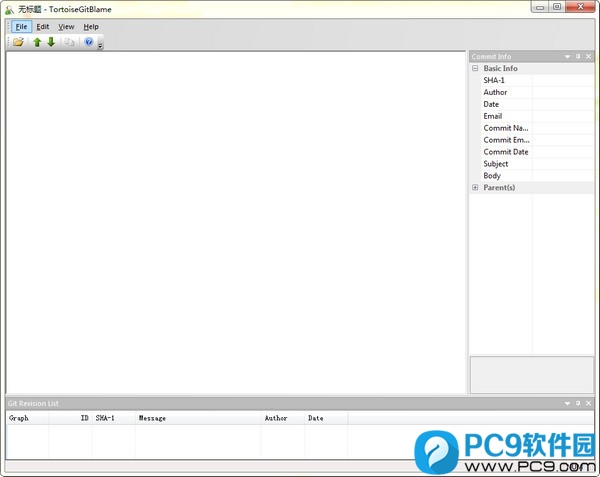
Task: Click the Author column header in revision list
Action: [x=283, y=418]
